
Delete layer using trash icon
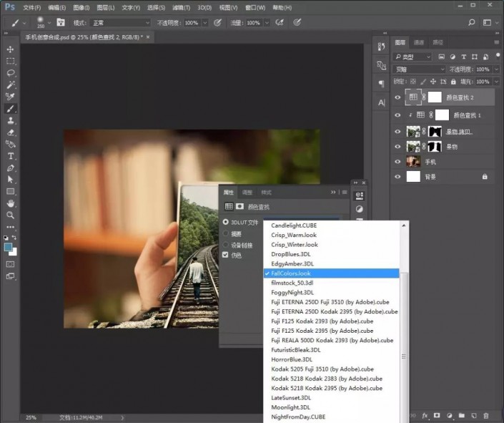click(486, 416)
